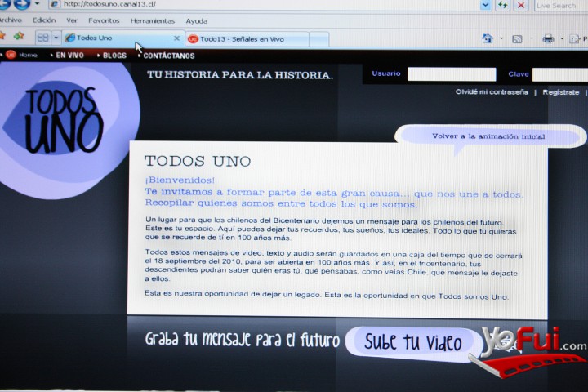Expand the Quick Tabs list dropdown arrow
588x392 pixels.
tap(56, 38)
